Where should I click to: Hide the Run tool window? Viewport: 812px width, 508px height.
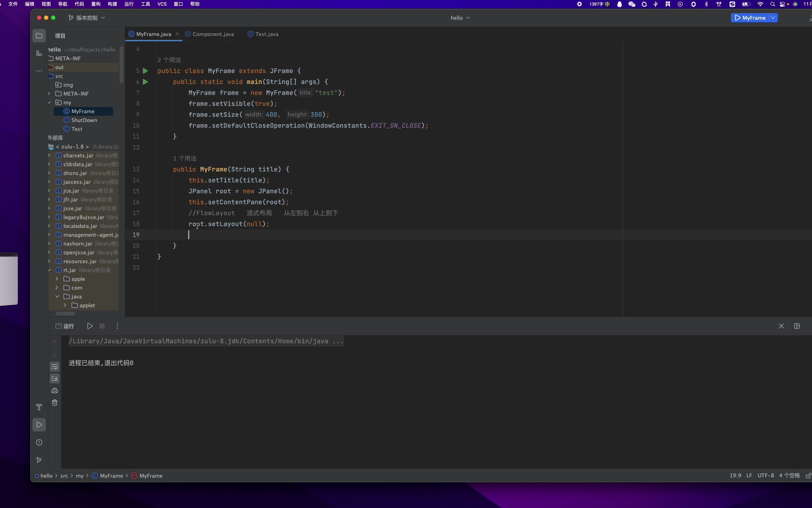[781, 326]
